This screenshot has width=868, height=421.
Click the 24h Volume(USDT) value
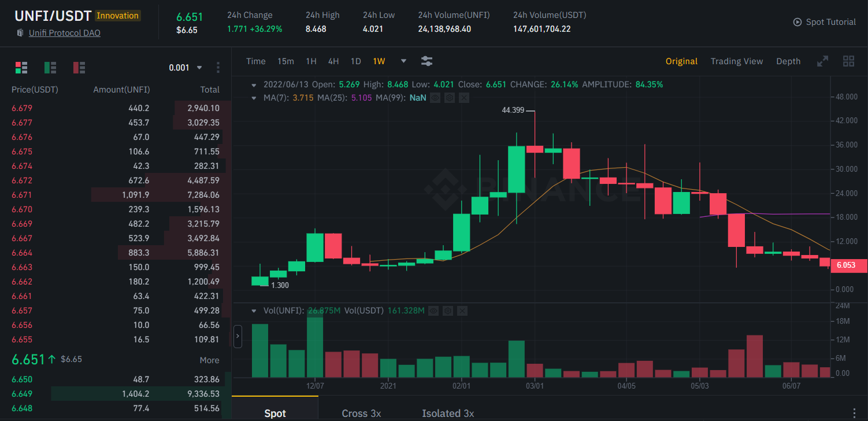click(x=542, y=29)
